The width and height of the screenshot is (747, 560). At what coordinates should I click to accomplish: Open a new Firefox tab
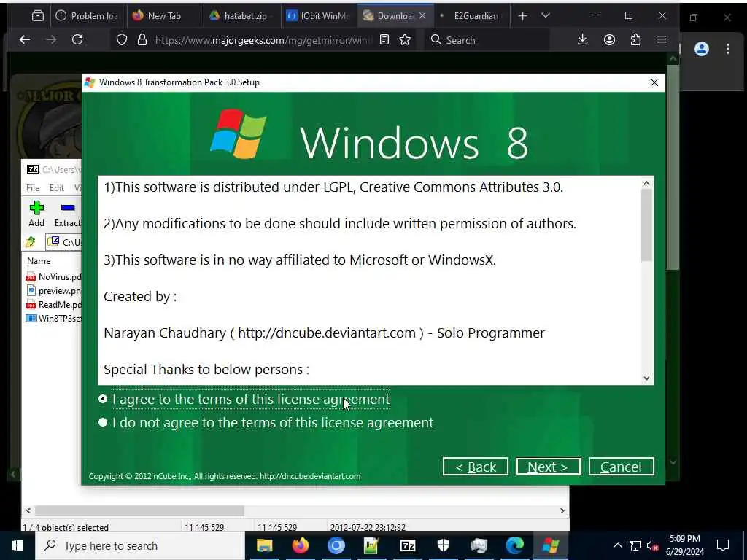click(522, 16)
